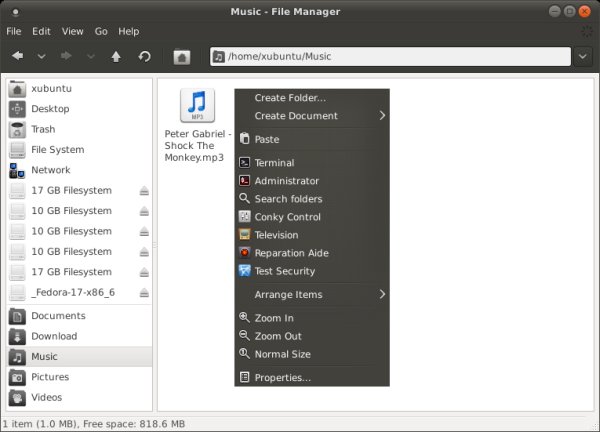Choose Create Folder from context menu
The height and width of the screenshot is (432, 600).
[290, 98]
